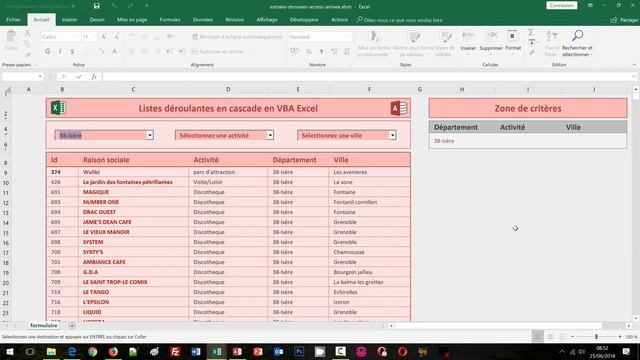Click the Supprimer cells icon
Screen dimensions: 640x360
[x=491, y=41]
